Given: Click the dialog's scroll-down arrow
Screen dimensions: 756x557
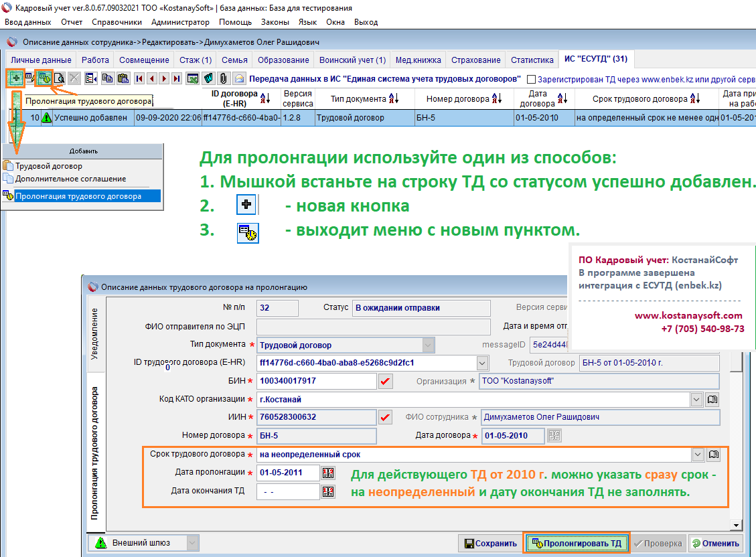Looking at the screenshot, I should (736, 525).
